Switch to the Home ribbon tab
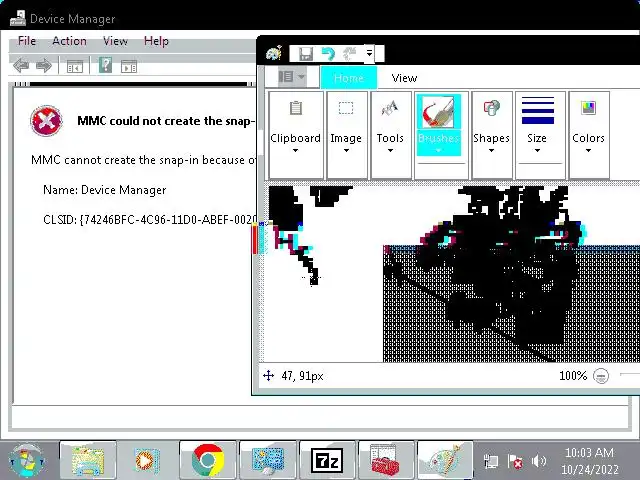 pyautogui.click(x=349, y=78)
